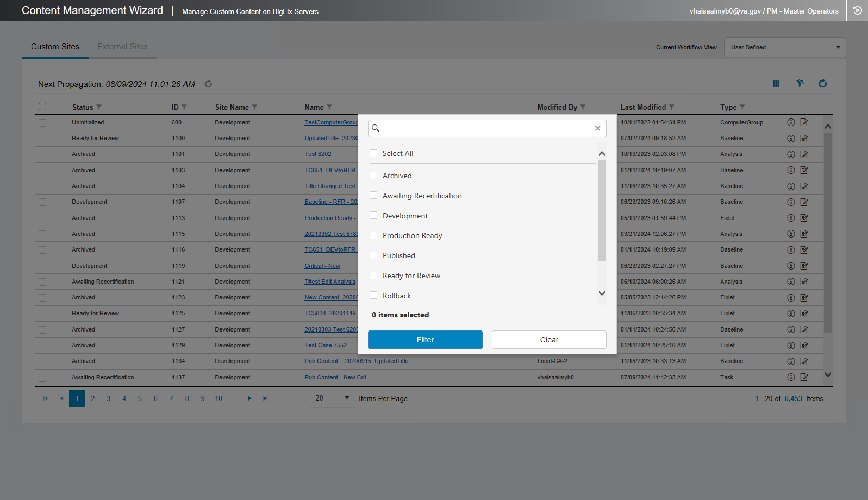Click edit icon for row ID 1101
This screenshot has height=500, width=868.
(804, 154)
